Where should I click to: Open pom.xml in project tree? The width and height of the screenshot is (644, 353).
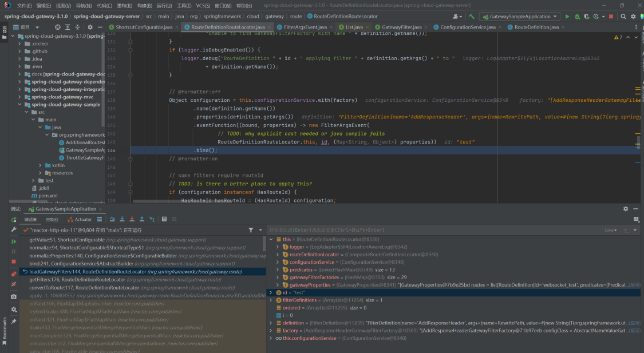click(x=48, y=196)
